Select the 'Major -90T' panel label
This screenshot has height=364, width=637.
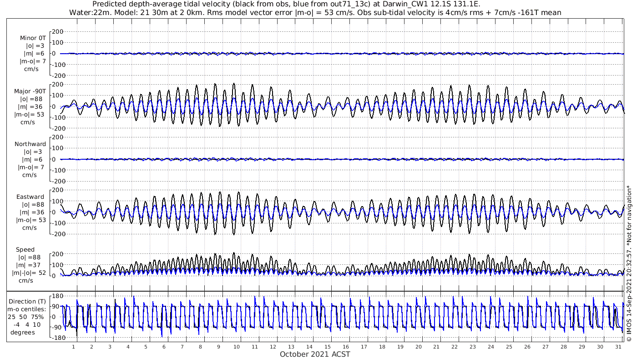[x=30, y=91]
